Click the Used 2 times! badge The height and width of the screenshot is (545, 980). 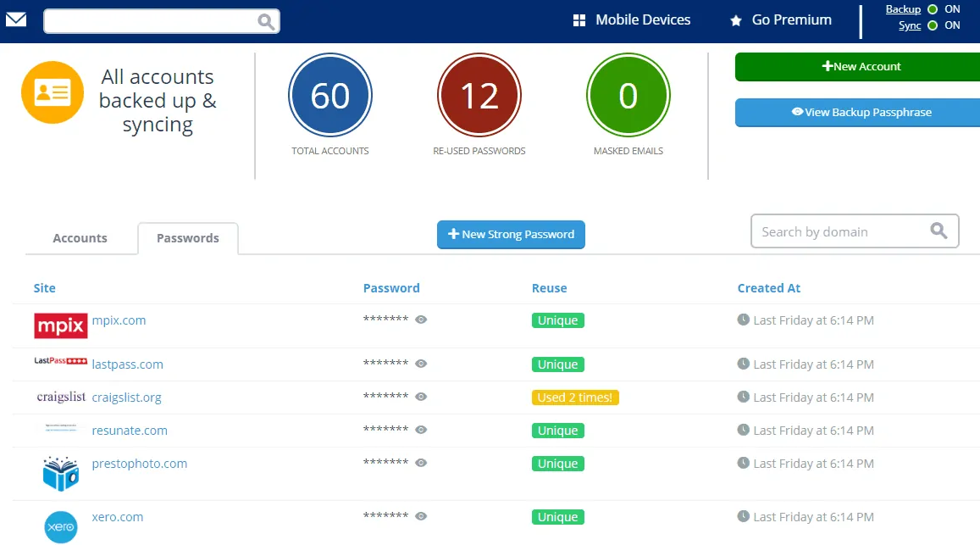(575, 398)
